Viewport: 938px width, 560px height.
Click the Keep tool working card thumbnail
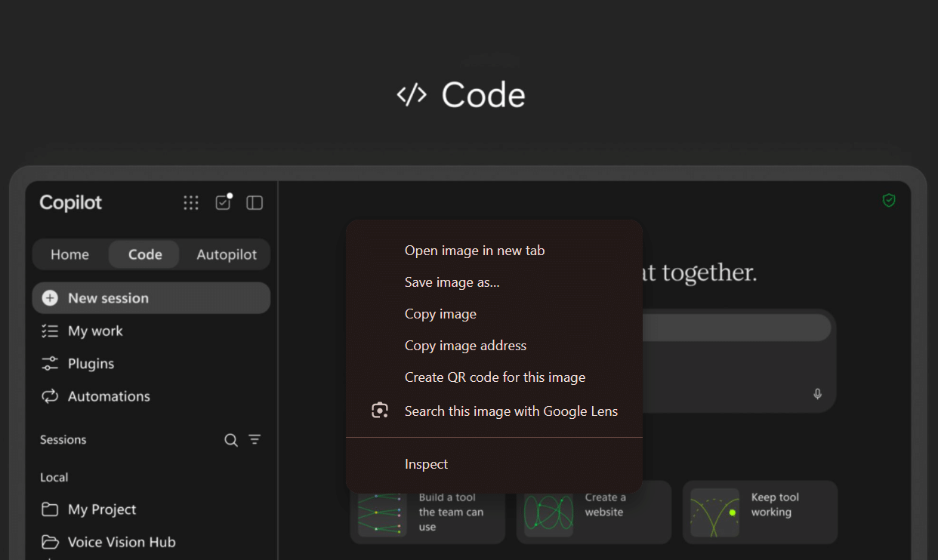(714, 512)
